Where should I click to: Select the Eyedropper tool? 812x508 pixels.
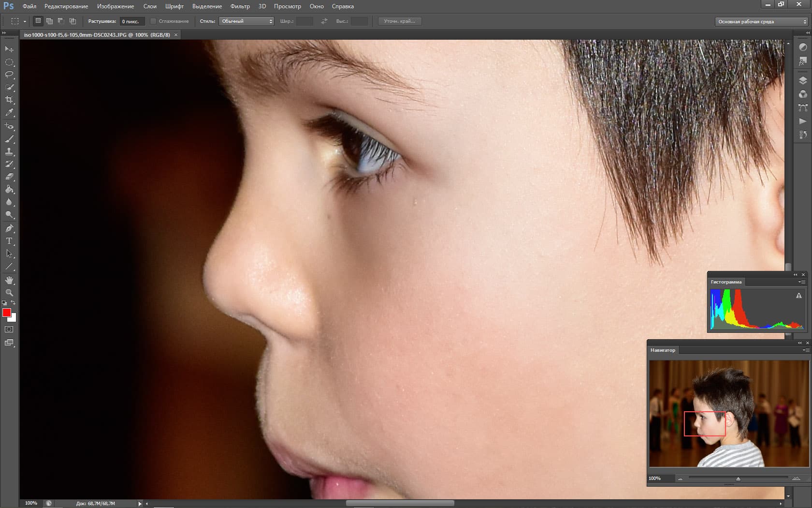(9, 113)
